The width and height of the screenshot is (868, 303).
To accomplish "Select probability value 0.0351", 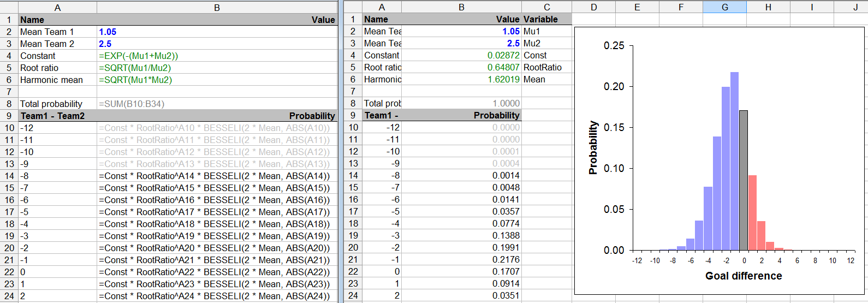I will tap(461, 295).
